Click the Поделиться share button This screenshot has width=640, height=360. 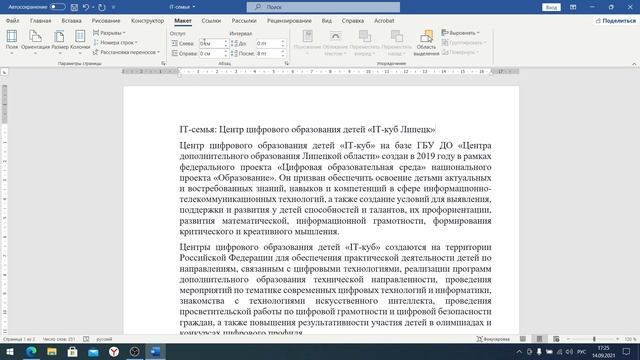[x=616, y=20]
